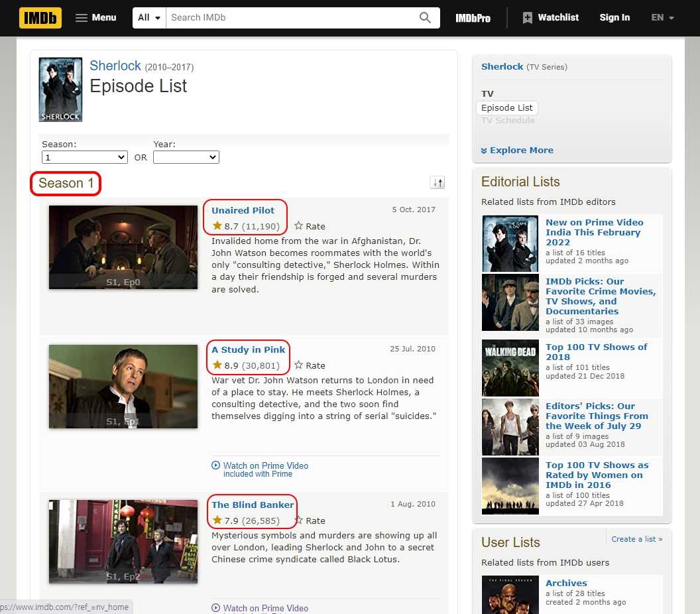Open The Blind Banker thumbnail
Screen dimensions: 700x614
123,541
